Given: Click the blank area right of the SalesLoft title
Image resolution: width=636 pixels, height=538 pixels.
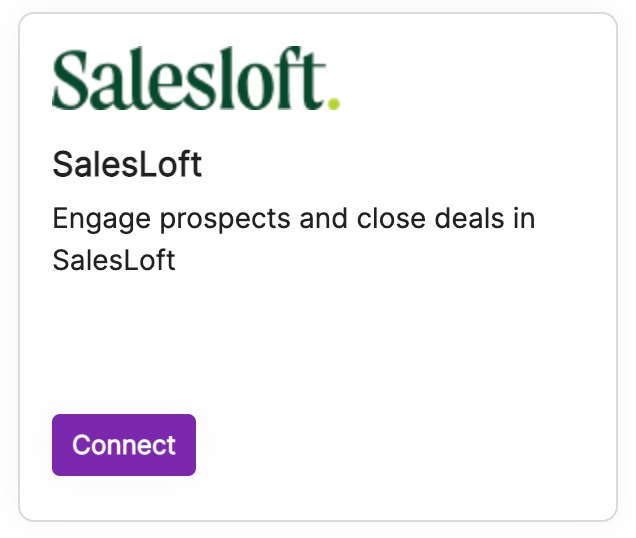Looking at the screenshot, I should (x=400, y=165).
